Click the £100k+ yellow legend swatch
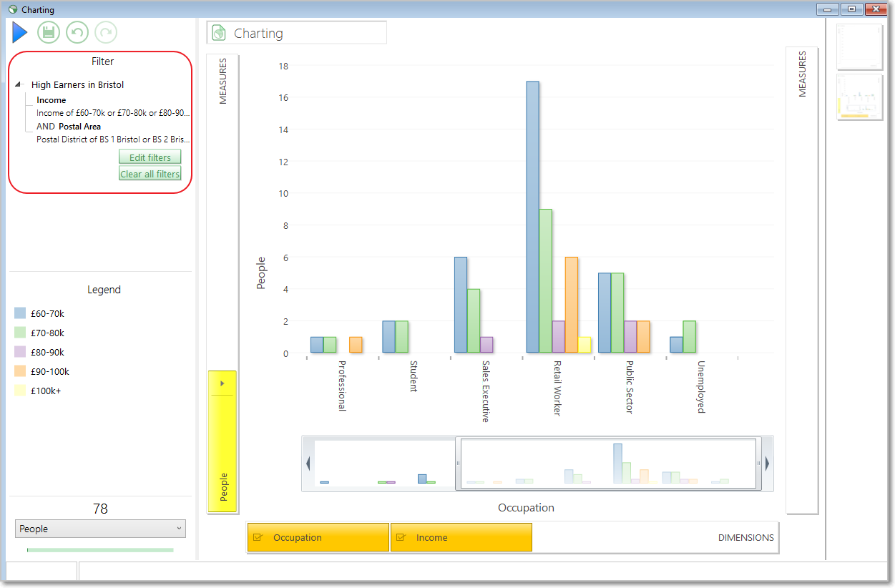The height and width of the screenshot is (588, 895). (20, 391)
